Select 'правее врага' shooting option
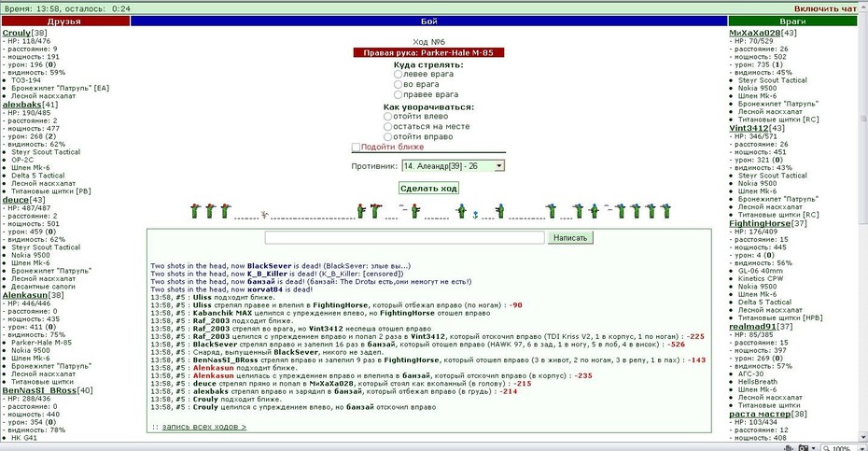This screenshot has width=868, height=451. (x=398, y=94)
